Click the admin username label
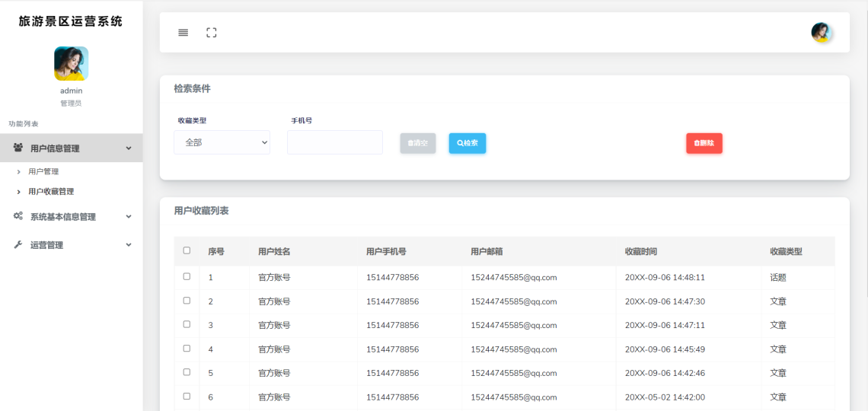The image size is (868, 411). coord(72,91)
